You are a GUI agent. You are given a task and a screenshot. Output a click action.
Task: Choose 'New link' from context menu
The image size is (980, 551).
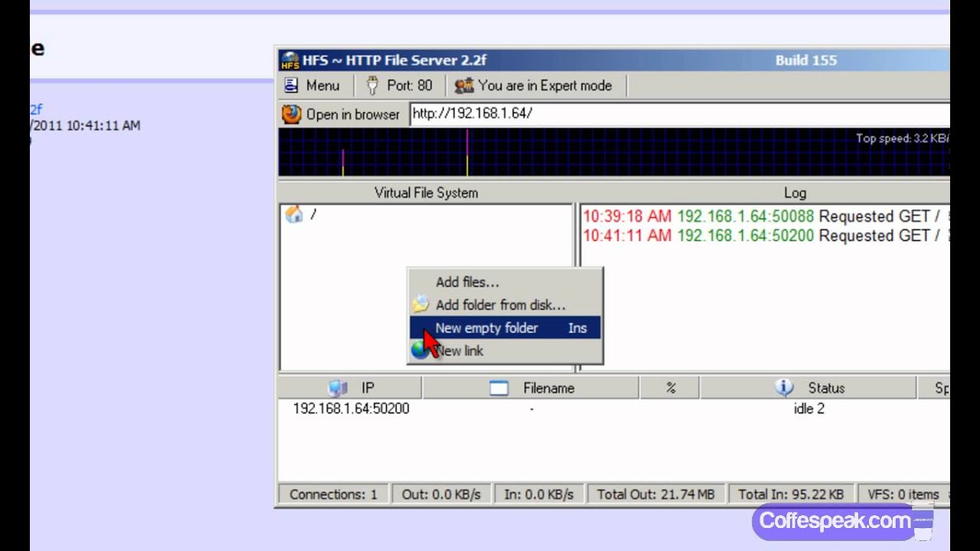(x=505, y=350)
